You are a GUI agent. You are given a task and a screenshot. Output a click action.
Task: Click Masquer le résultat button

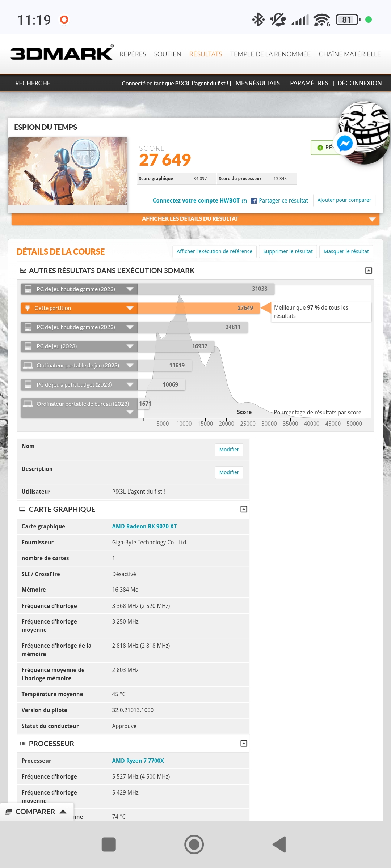pyautogui.click(x=346, y=251)
